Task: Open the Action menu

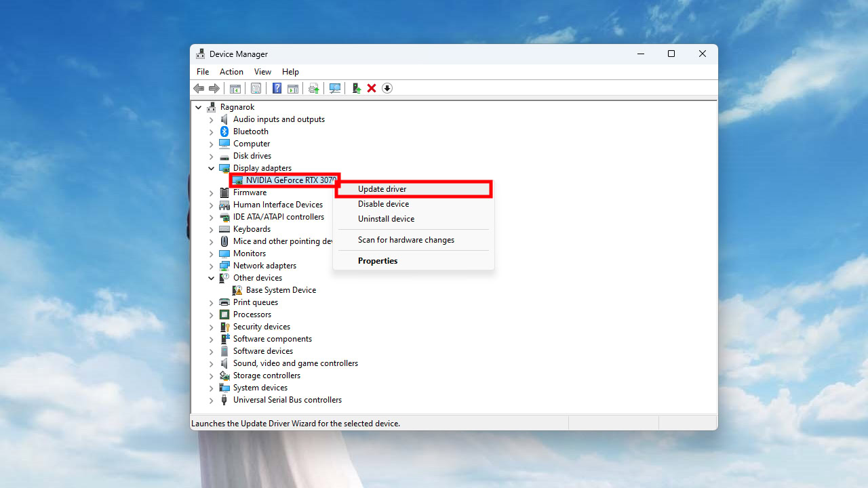Action: 231,72
